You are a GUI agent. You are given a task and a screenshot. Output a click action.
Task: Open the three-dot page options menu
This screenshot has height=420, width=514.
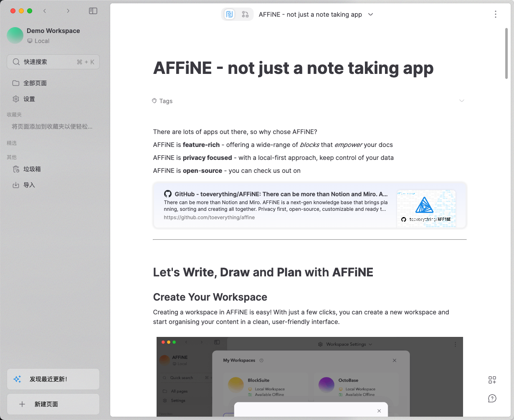click(x=496, y=14)
